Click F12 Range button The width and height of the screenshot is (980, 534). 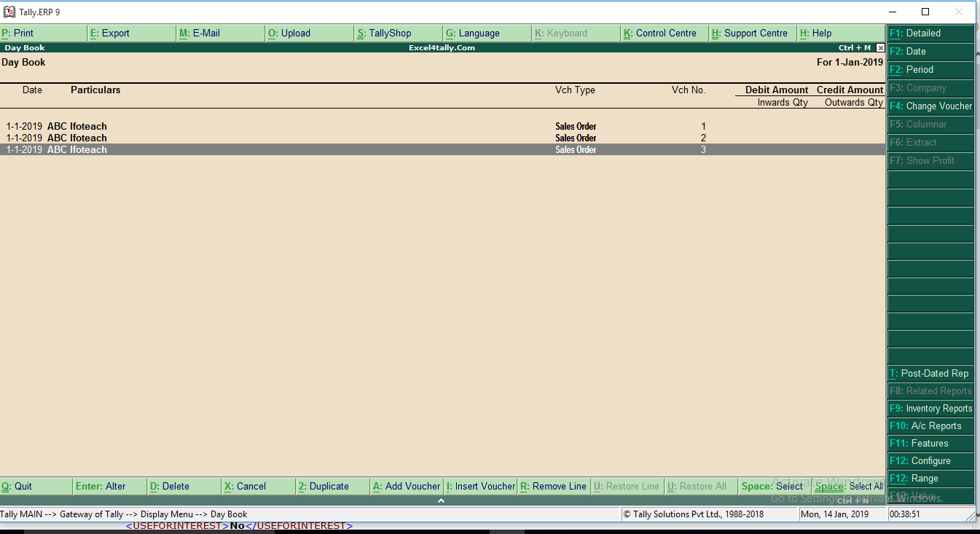tap(930, 479)
